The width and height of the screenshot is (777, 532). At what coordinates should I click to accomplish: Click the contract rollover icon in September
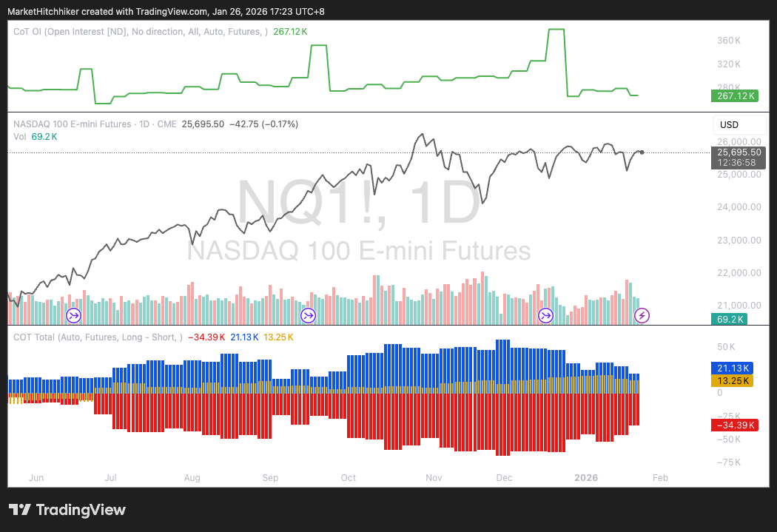(309, 315)
